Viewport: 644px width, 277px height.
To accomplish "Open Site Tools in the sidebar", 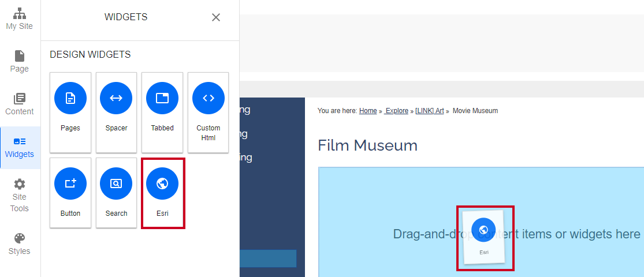I will point(19,196).
